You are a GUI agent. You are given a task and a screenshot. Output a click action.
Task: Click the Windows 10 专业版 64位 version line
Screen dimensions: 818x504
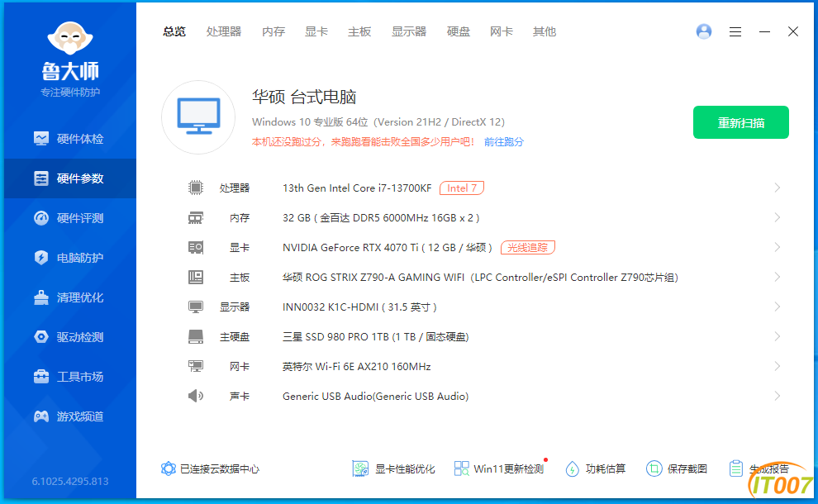click(x=378, y=122)
